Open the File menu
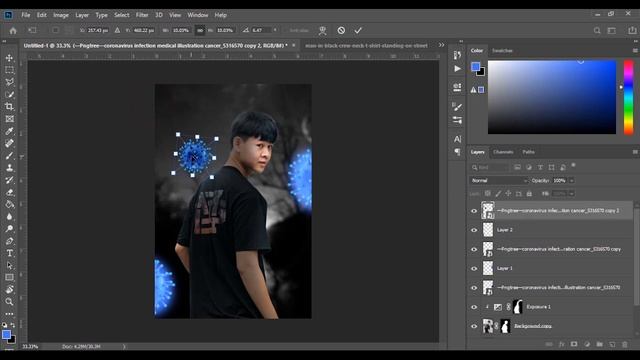This screenshot has height=360, width=640. coord(26,15)
